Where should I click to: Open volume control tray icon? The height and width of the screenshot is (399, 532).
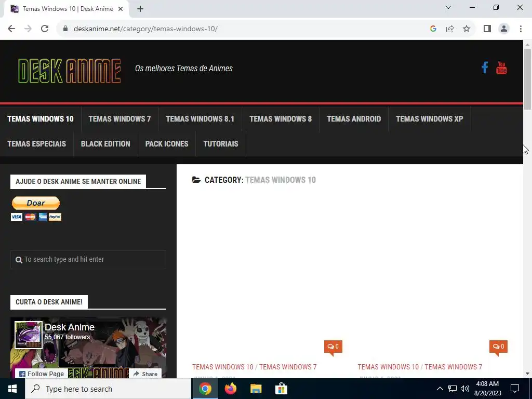(465, 389)
